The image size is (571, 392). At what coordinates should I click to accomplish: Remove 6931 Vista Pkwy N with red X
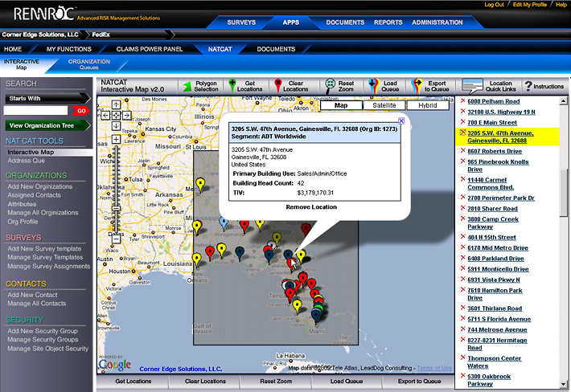(x=463, y=280)
